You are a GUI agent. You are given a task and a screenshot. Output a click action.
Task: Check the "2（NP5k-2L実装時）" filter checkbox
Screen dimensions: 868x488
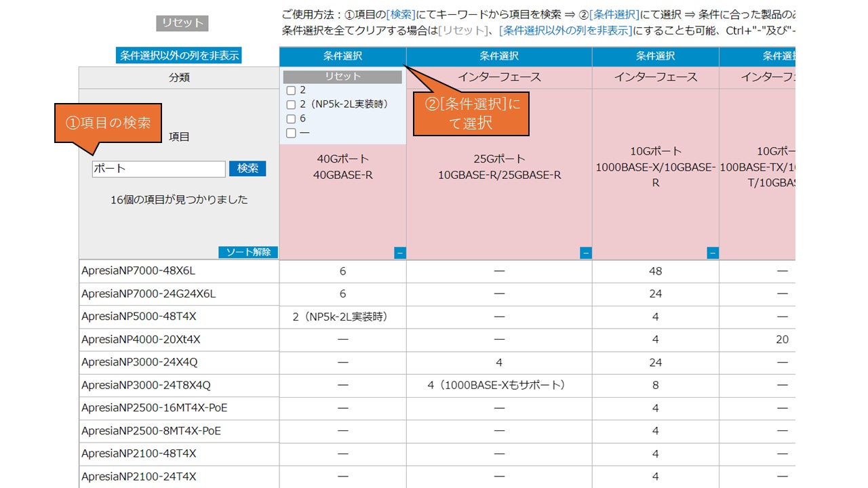291,104
